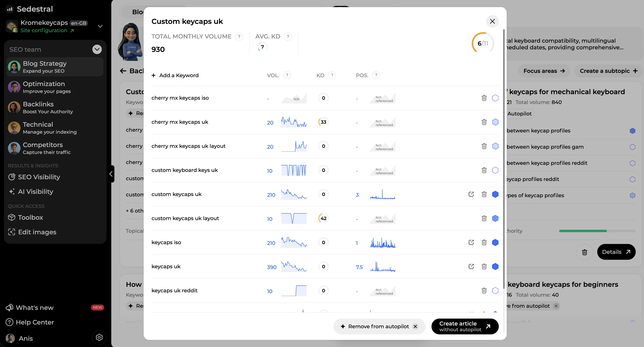This screenshot has height=347, width=644.
Task: Open Details for keycaps subtopic
Action: pos(616,252)
